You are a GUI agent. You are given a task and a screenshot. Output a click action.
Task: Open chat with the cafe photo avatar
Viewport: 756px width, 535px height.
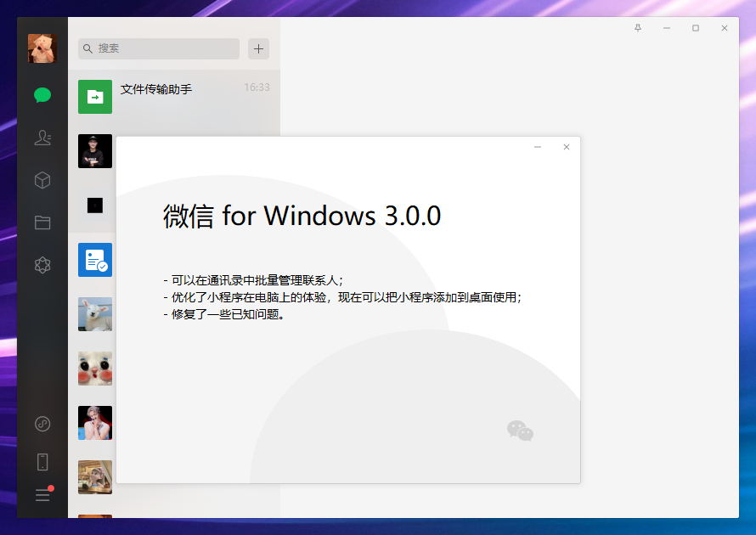click(95, 477)
